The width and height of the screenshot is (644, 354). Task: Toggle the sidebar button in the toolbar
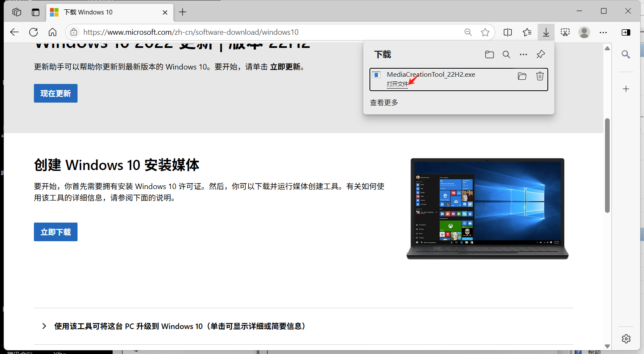(626, 32)
